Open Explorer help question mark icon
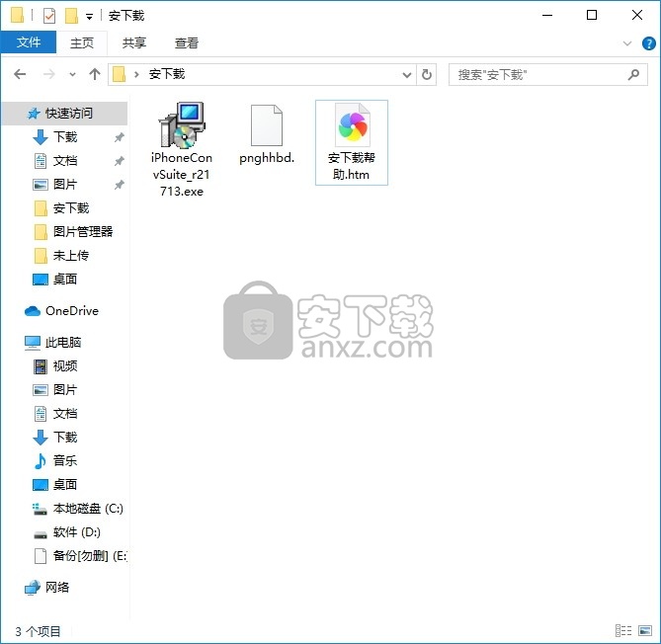Image resolution: width=661 pixels, height=644 pixels. 648,43
